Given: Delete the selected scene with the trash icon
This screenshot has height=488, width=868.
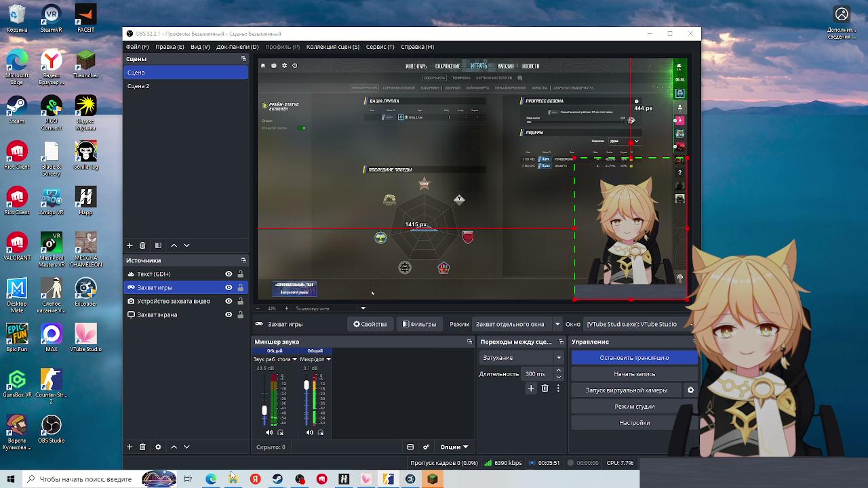Looking at the screenshot, I should coord(142,245).
